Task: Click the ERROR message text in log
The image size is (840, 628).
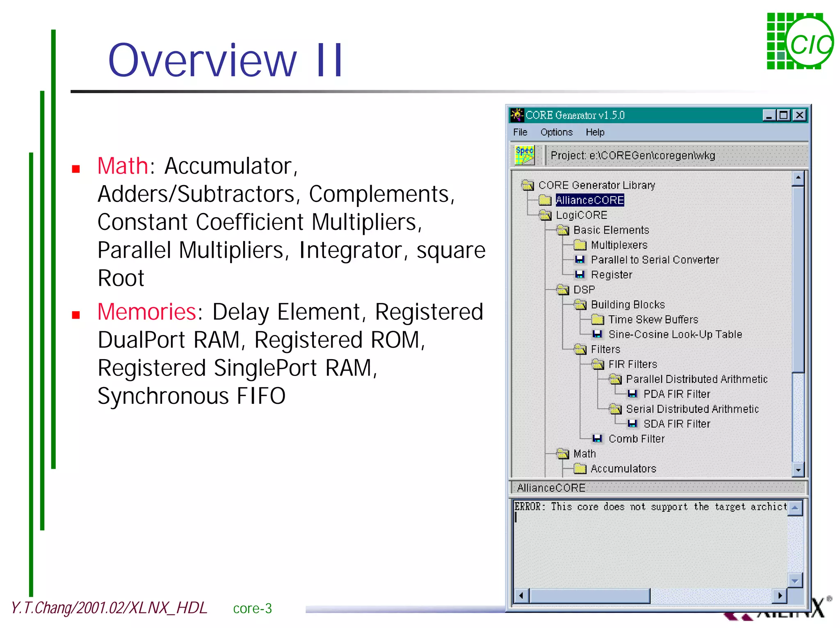Action: [651, 507]
